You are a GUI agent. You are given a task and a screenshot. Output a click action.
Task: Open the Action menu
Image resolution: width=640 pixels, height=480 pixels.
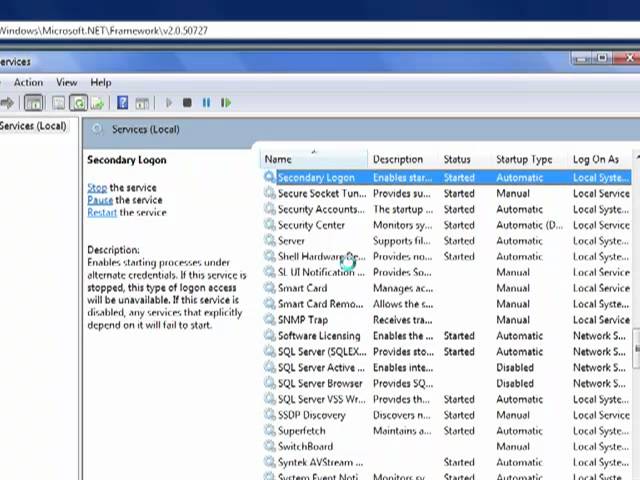[28, 82]
